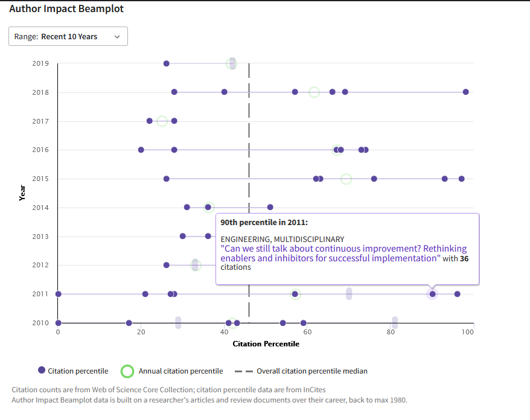Click the 2016 dot at 20th percentile
Screen dimensions: 530x420
click(x=141, y=150)
